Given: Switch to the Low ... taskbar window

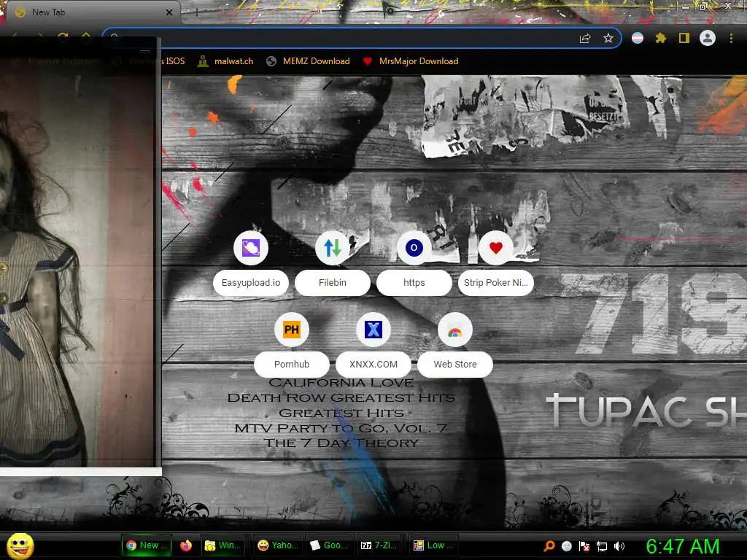Looking at the screenshot, I should coord(433,545).
